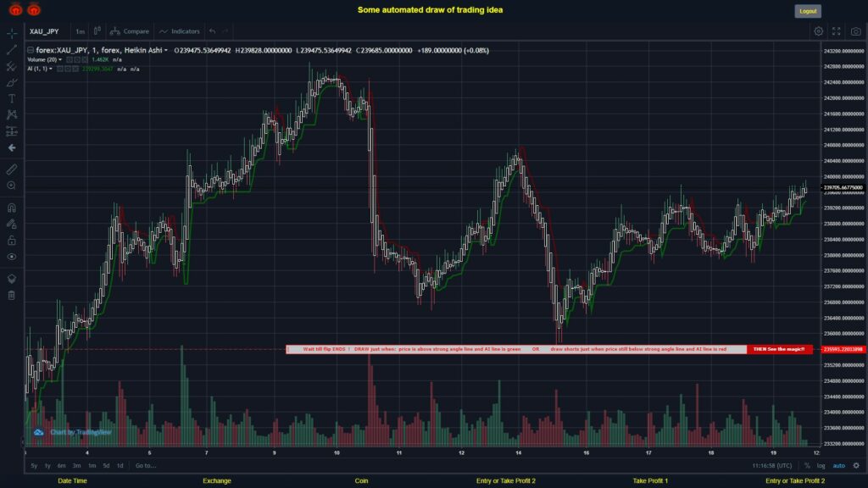Viewport: 868px width, 488px height.
Task: Select the 3m time range
Action: click(76, 466)
